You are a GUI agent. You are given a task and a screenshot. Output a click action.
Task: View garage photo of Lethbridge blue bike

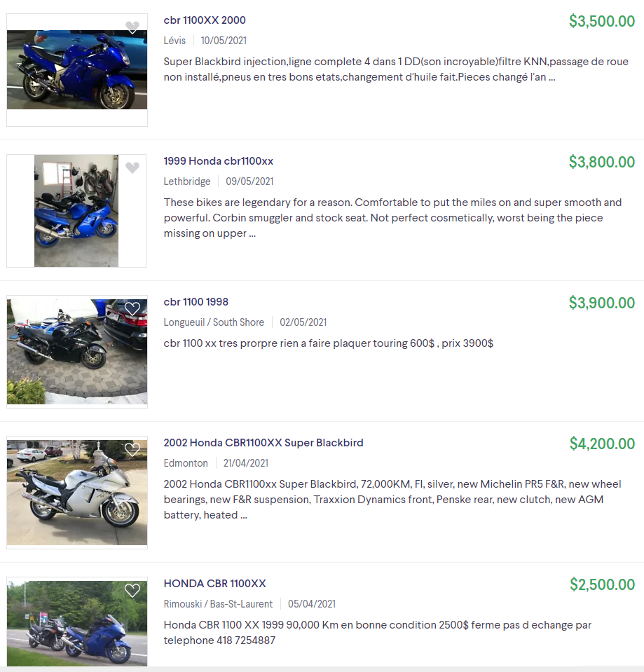(x=76, y=211)
